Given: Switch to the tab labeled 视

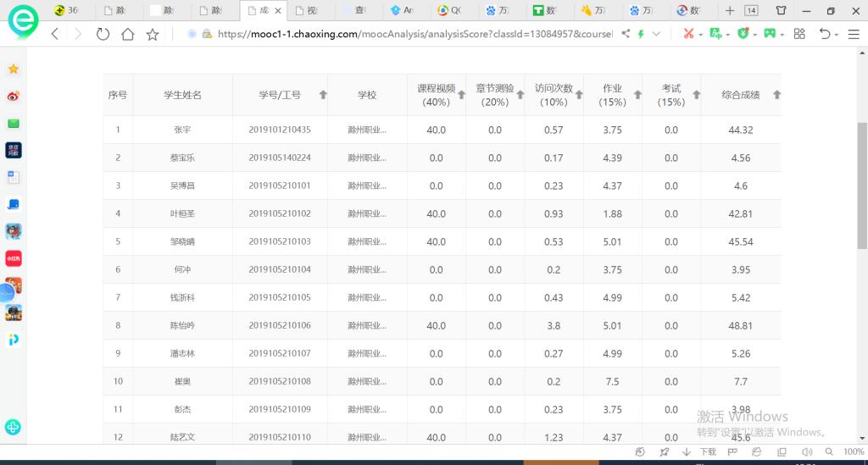Looking at the screenshot, I should click(x=310, y=11).
